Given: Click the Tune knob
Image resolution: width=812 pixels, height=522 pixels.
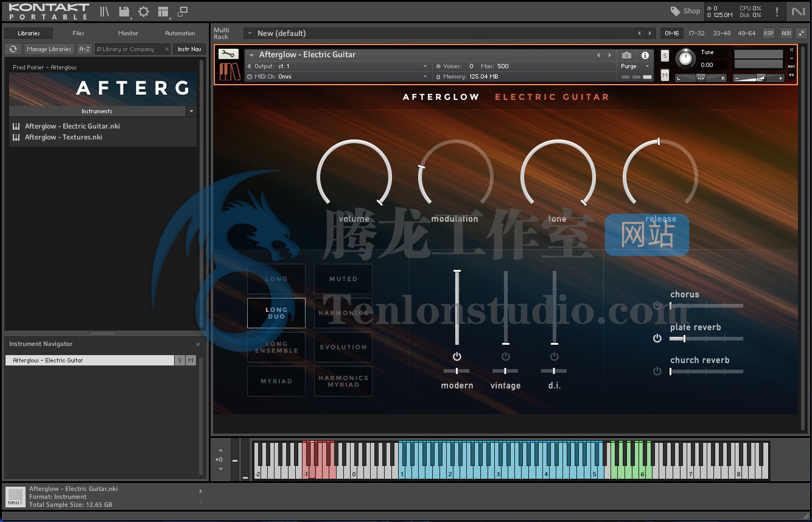Looking at the screenshot, I should click(685, 58).
